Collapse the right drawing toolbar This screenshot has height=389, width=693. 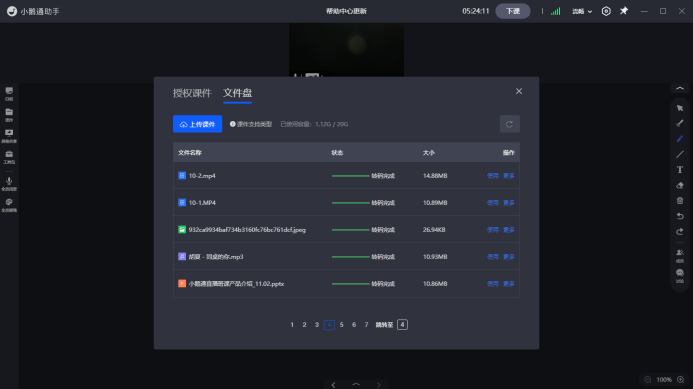(680, 89)
